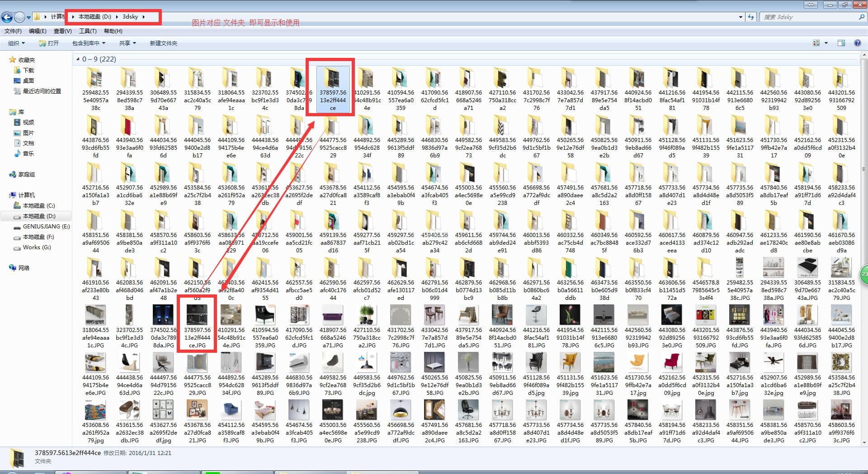
Task: Open the 网络 network location
Action: [24, 268]
